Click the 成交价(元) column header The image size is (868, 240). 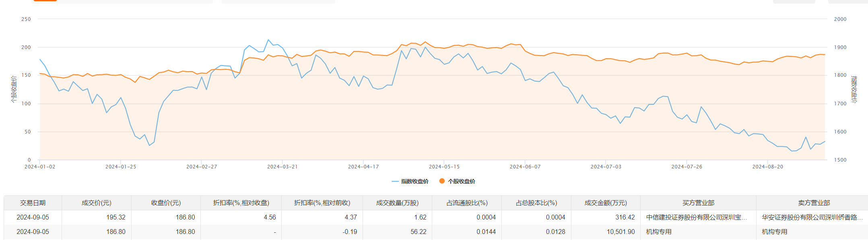click(96, 203)
